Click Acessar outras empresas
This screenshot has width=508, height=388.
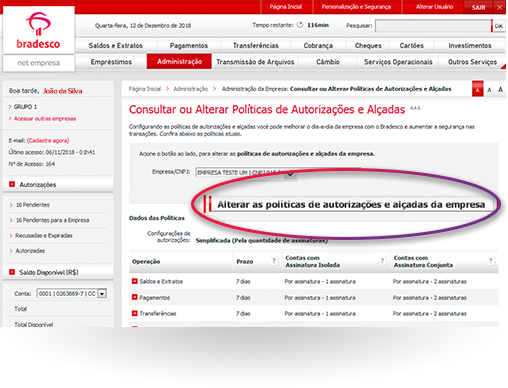[x=45, y=119]
